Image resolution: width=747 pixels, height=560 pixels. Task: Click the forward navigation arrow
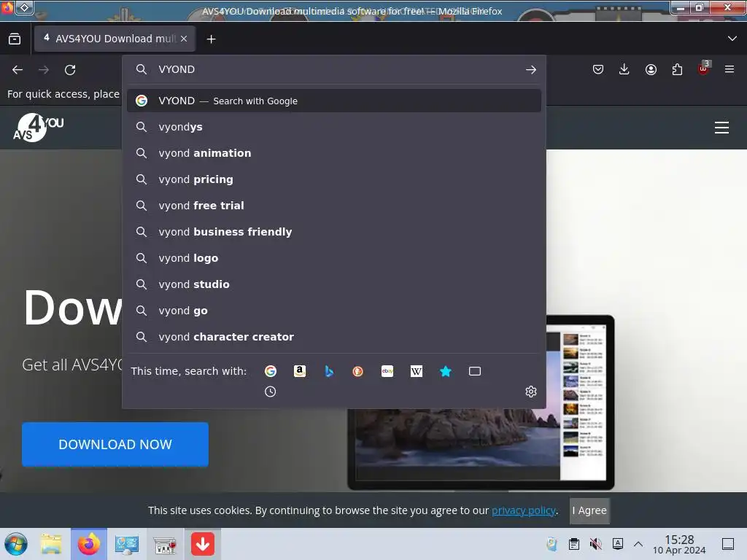pyautogui.click(x=44, y=70)
